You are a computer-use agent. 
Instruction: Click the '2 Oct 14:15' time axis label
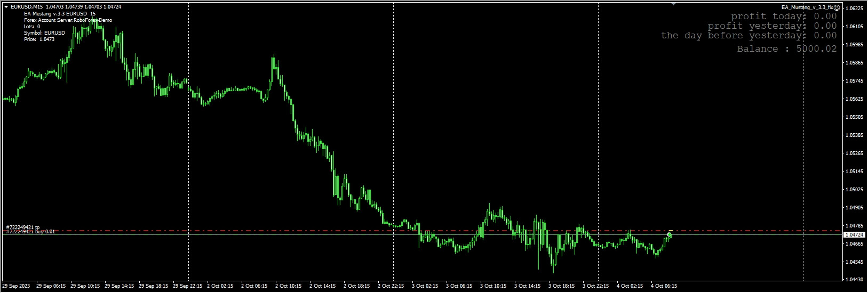[323, 287]
